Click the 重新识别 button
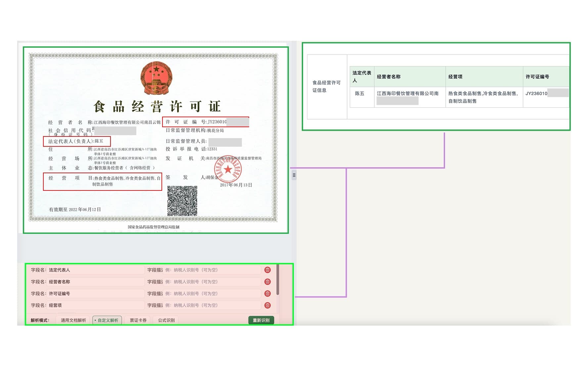Viewport: 588px width, 366px height. [262, 320]
